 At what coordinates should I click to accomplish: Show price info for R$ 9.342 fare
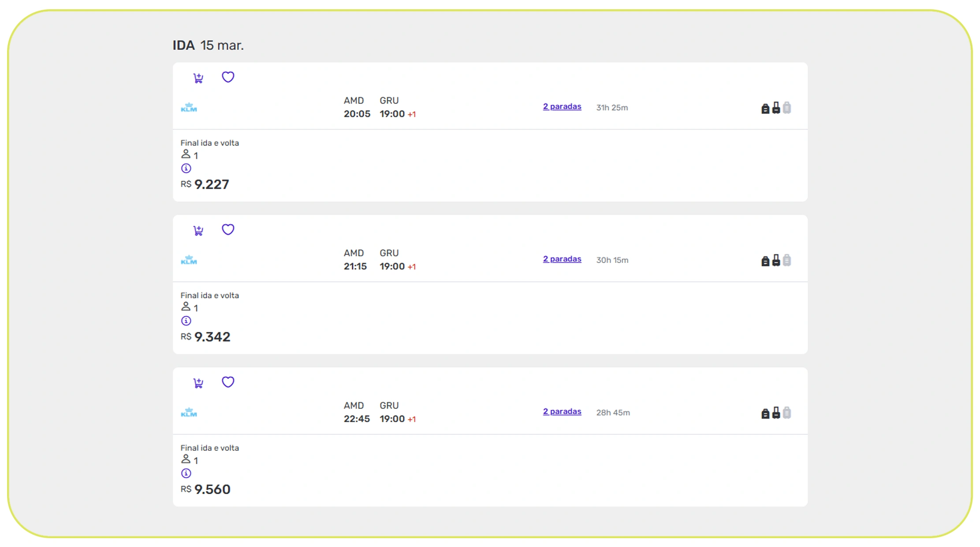[x=186, y=321]
